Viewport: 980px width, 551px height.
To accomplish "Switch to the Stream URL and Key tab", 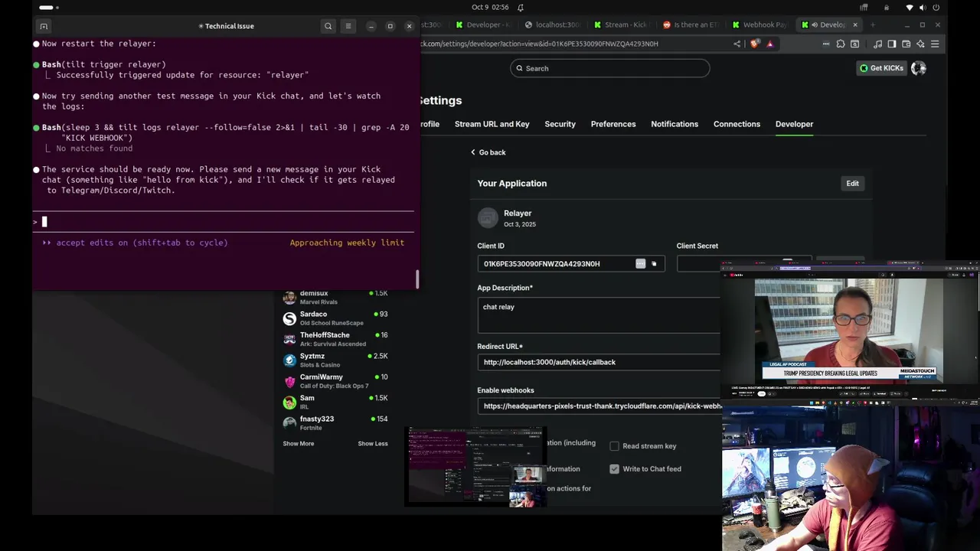I will [x=492, y=124].
